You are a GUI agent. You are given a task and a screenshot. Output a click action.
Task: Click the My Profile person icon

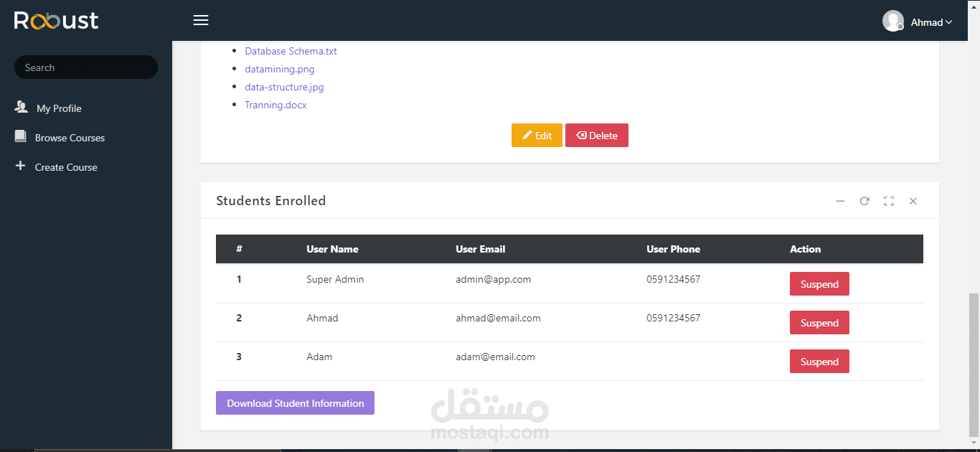point(21,107)
